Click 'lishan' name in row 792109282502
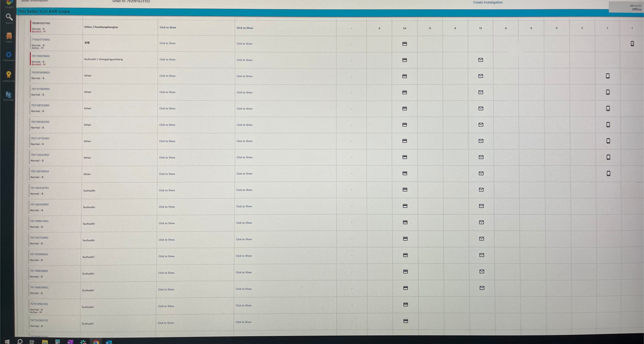 88,125
